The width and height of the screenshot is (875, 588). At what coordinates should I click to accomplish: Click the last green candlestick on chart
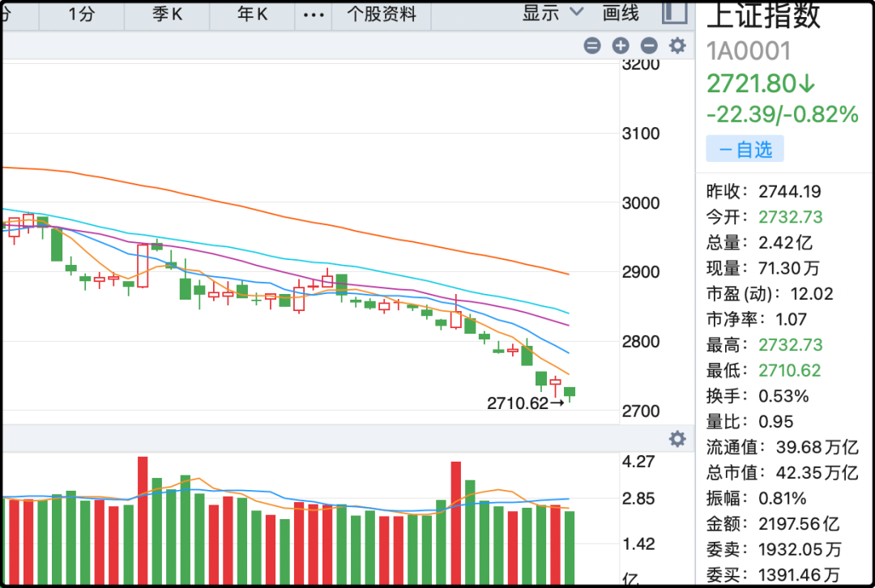(570, 392)
